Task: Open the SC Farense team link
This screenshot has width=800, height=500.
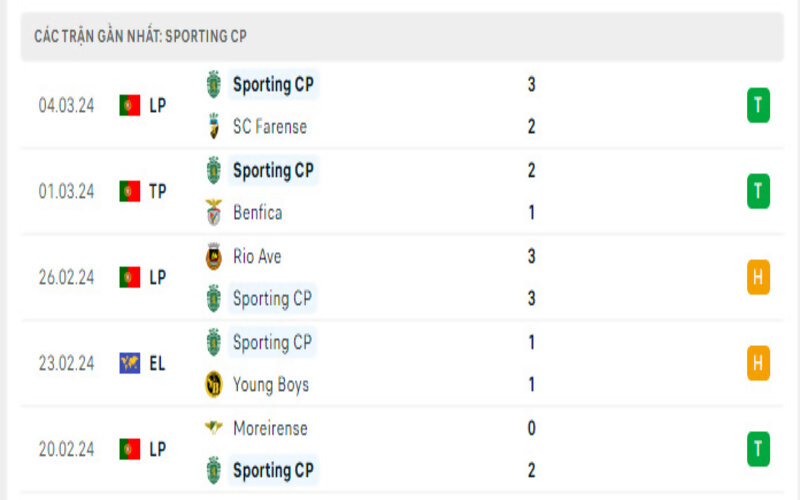Action: 269,127
